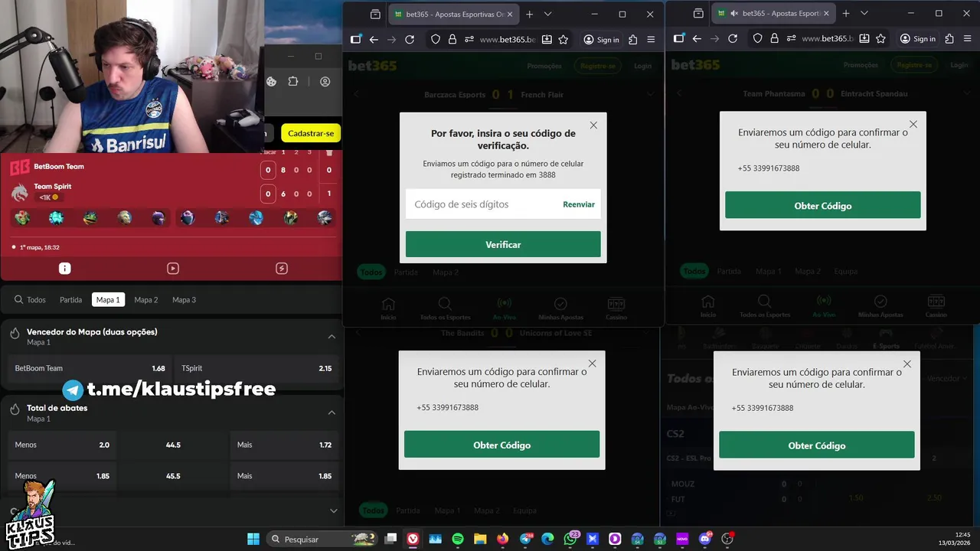Select Mais 1.85 odds for 45.5 kills
This screenshot has height=551, width=980.
pyautogui.click(x=284, y=476)
